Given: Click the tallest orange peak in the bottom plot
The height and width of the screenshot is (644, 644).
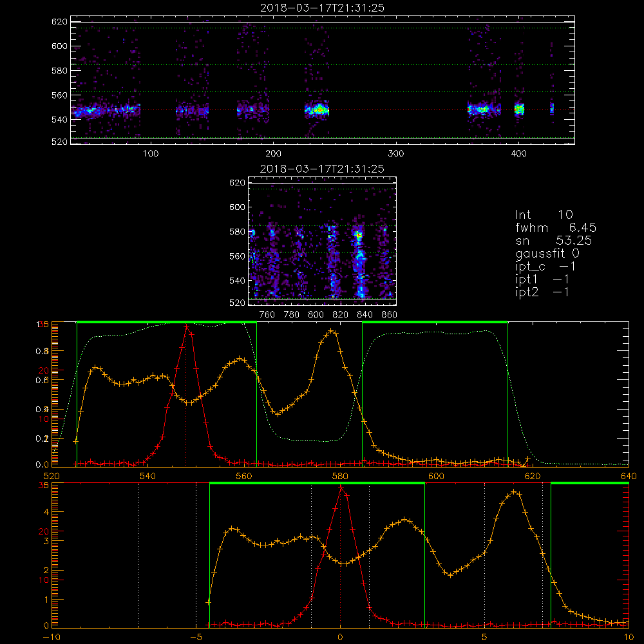Looking at the screenshot, I should coord(514,492).
